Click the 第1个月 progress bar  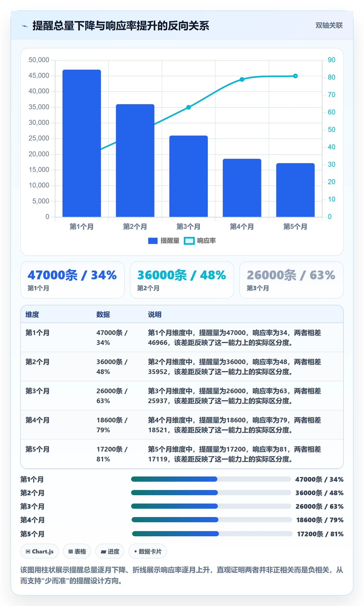pyautogui.click(x=211, y=479)
